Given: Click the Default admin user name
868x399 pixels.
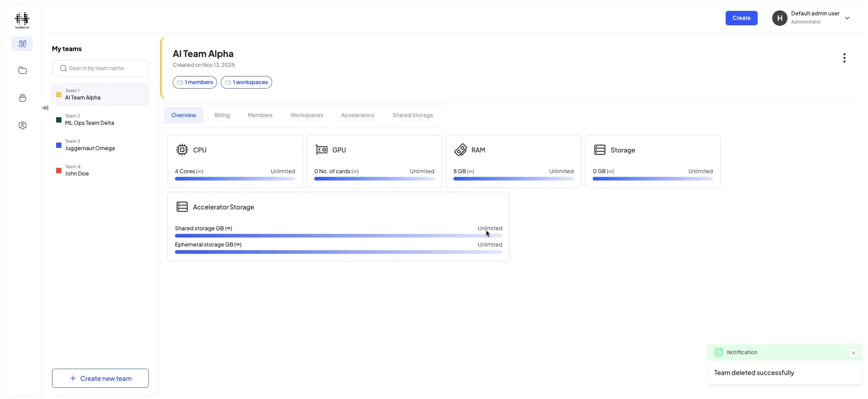Looking at the screenshot, I should [815, 14].
